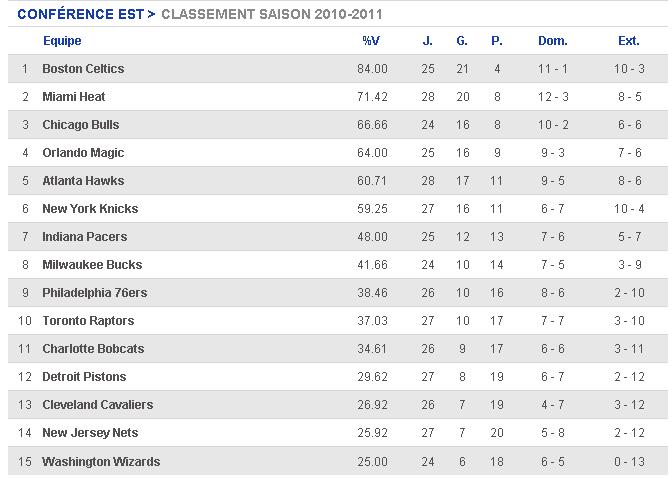The height and width of the screenshot is (478, 672).
Task: Sort by the %V column header
Action: [371, 41]
